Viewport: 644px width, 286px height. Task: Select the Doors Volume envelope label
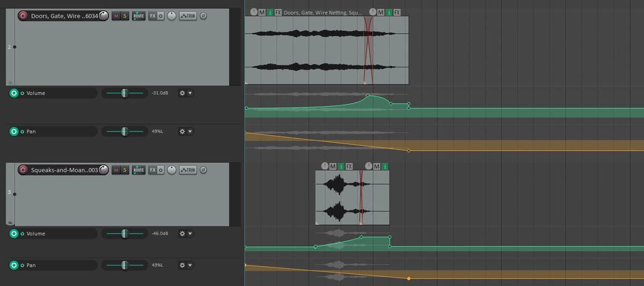pyautogui.click(x=36, y=93)
